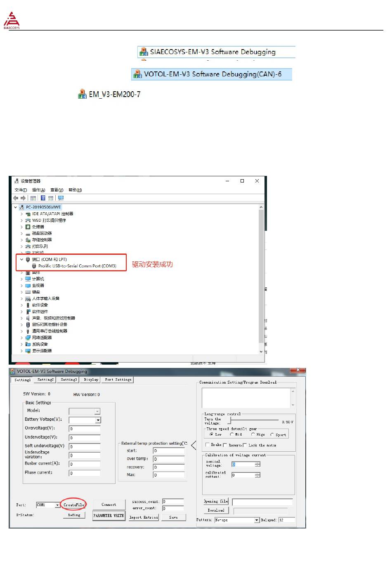Viewport: 392px width, 569px height.
Task: Open the Pattern No-ops dropdown
Action: point(257,520)
